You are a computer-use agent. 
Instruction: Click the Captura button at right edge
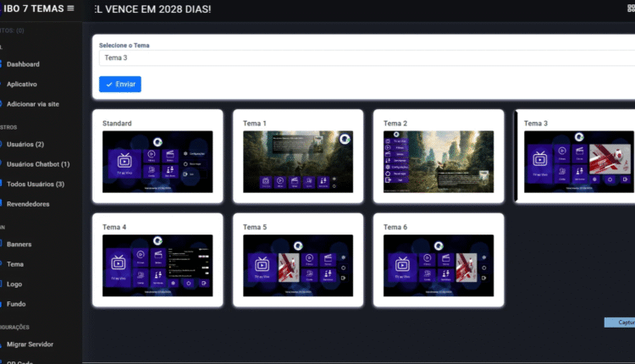click(620, 323)
